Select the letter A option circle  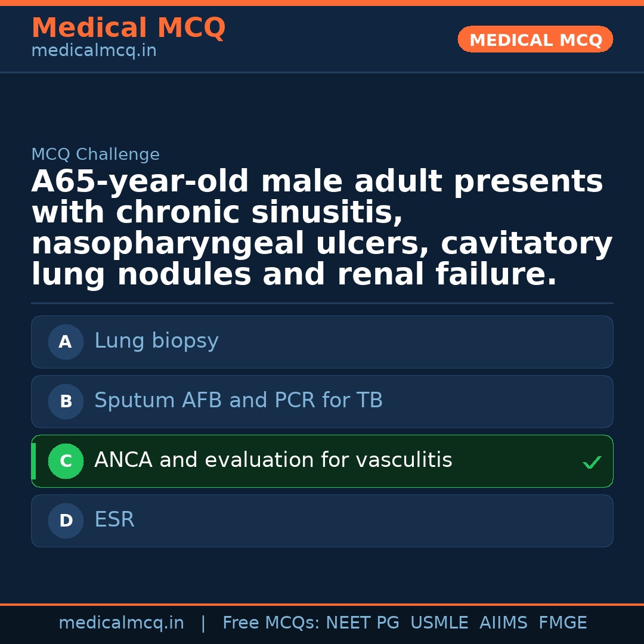click(x=66, y=342)
